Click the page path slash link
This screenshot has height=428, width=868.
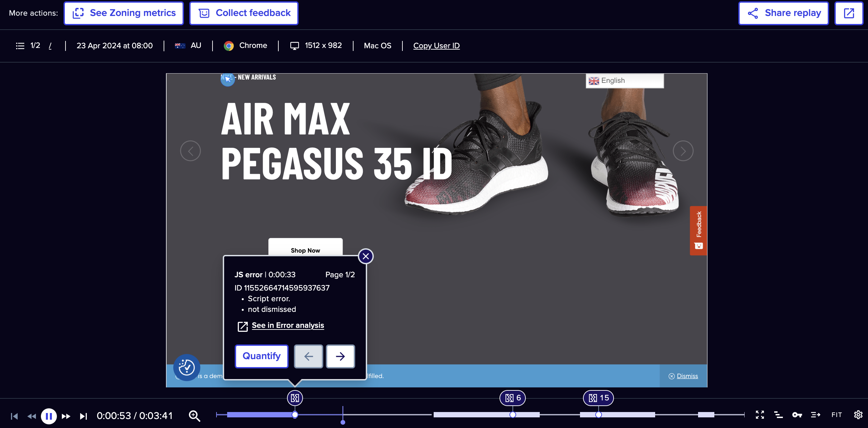pos(50,46)
